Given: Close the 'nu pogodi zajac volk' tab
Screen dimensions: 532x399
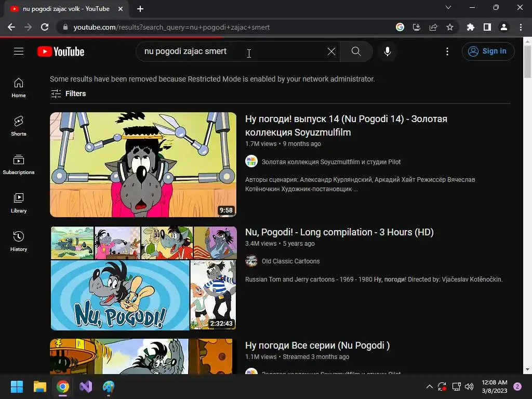Looking at the screenshot, I should tap(121, 9).
